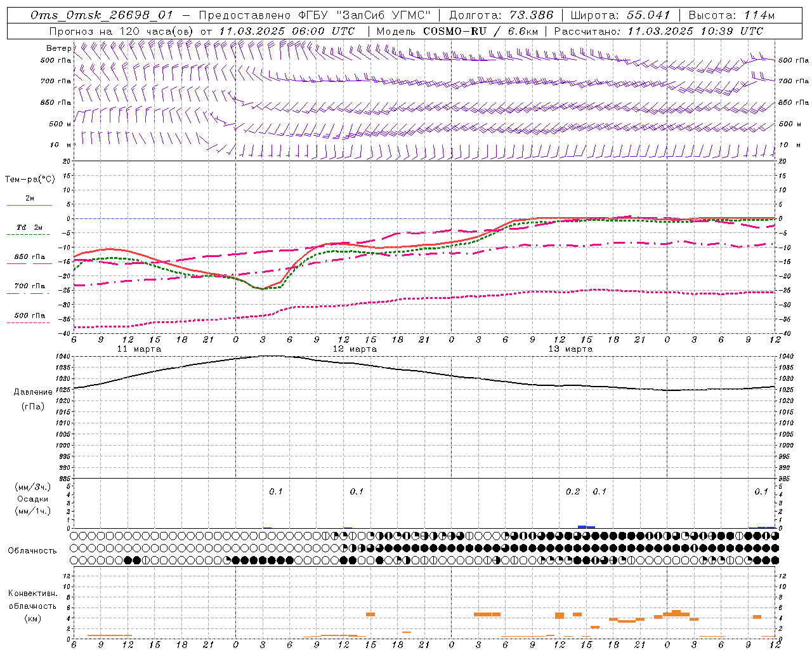Click the 500 м wind level label on left
The image size is (812, 650).
(60, 124)
